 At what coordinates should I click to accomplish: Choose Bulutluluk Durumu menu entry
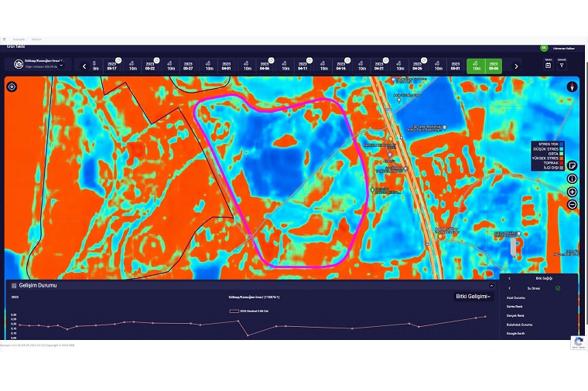click(519, 325)
